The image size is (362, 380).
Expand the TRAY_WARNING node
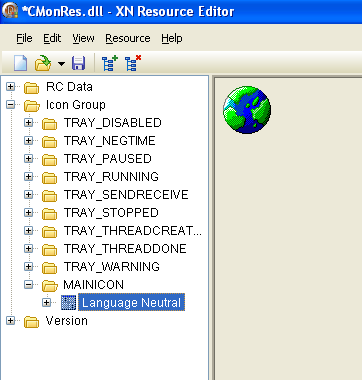(29, 267)
